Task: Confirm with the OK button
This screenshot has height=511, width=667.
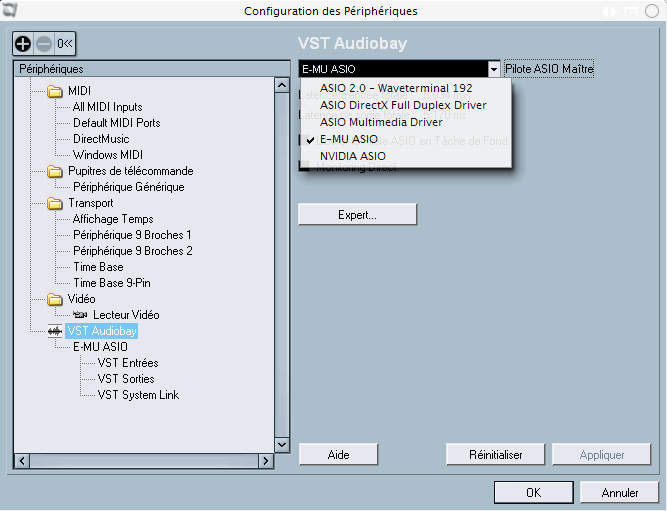Action: [533, 492]
